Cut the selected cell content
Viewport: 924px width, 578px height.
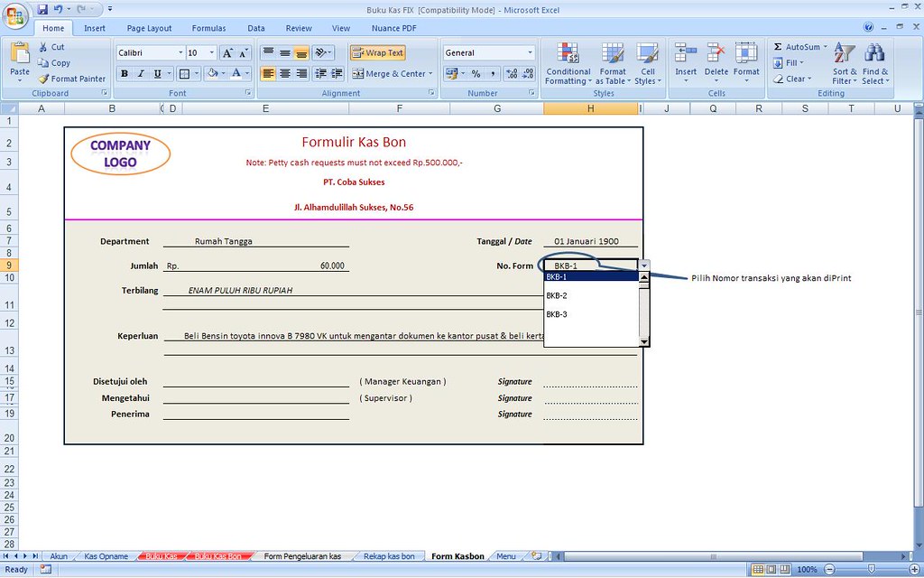(51, 47)
